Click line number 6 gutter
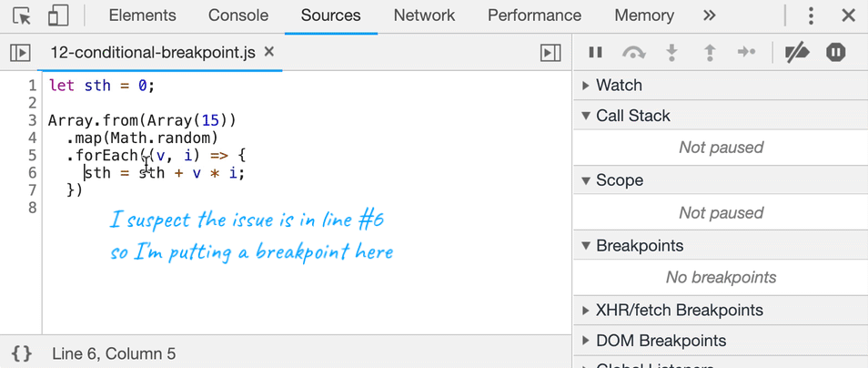Screen dimensions: 868x368 tap(32, 173)
